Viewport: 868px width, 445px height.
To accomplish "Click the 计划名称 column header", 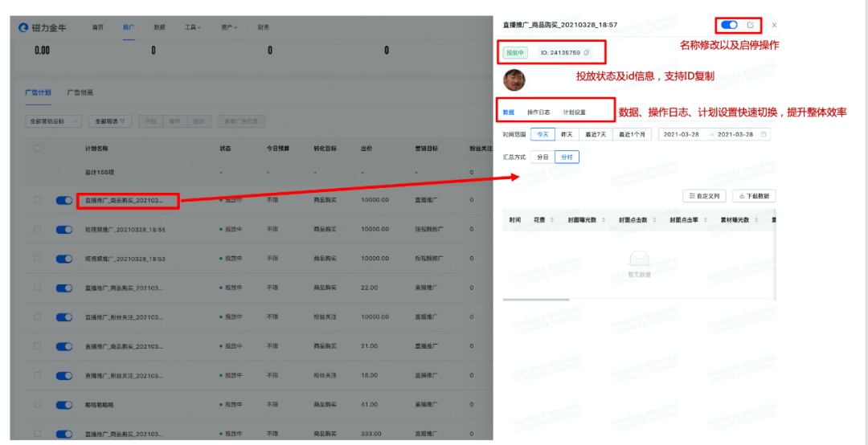I will point(96,149).
